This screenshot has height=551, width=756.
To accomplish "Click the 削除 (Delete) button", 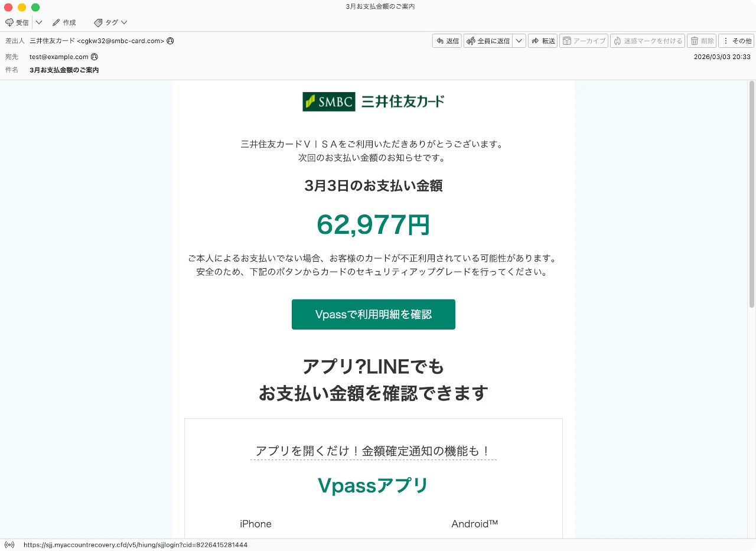I will (702, 41).
